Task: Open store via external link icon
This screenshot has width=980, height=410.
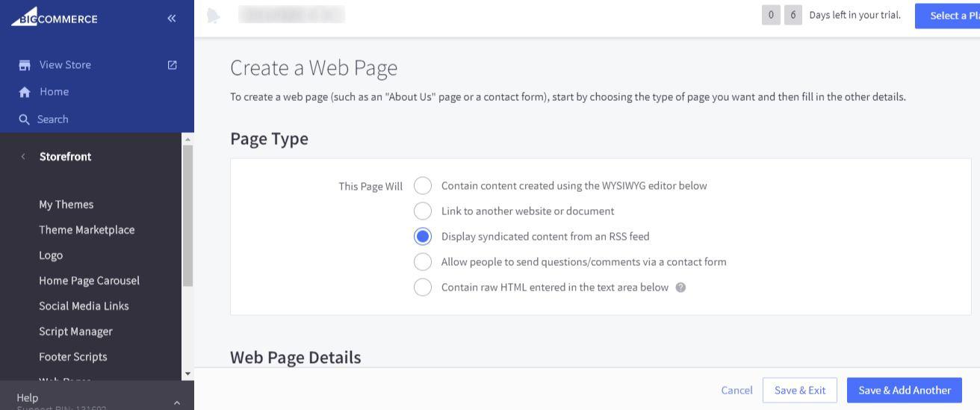Action: 173,65
